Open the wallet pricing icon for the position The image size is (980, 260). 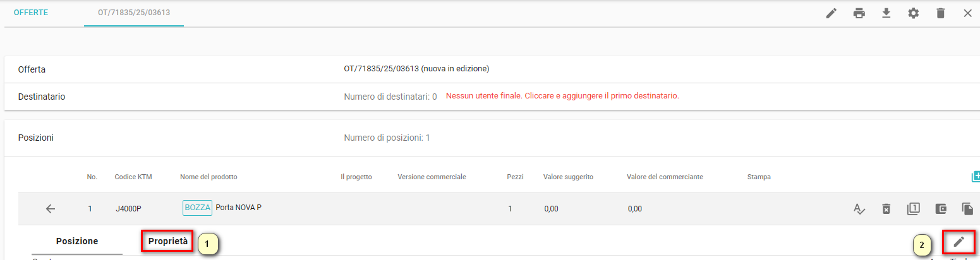[940, 209]
